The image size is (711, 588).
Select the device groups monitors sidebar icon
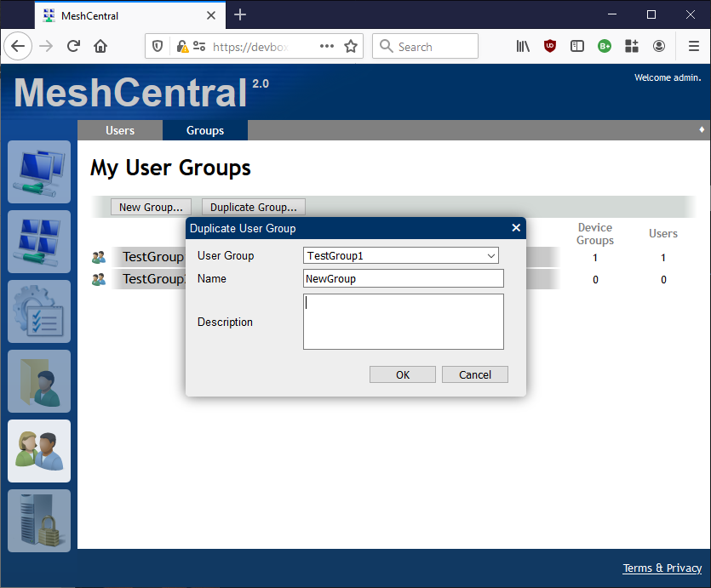pos(39,242)
